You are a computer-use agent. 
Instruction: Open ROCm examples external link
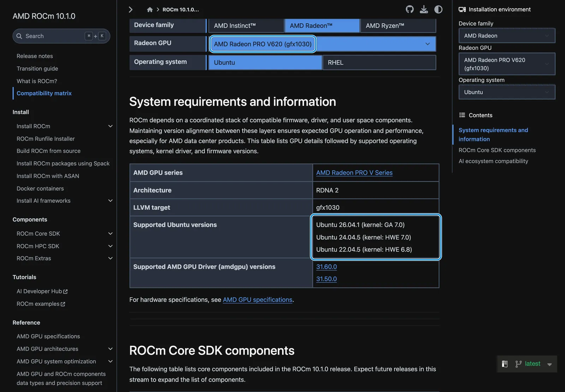click(41, 304)
